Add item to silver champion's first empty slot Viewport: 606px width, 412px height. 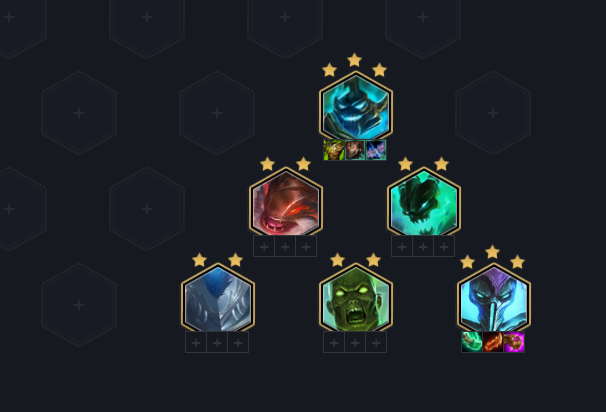[x=196, y=342]
